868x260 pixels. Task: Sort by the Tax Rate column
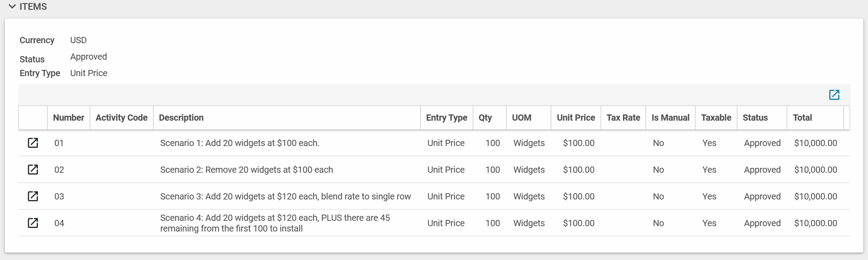click(623, 118)
